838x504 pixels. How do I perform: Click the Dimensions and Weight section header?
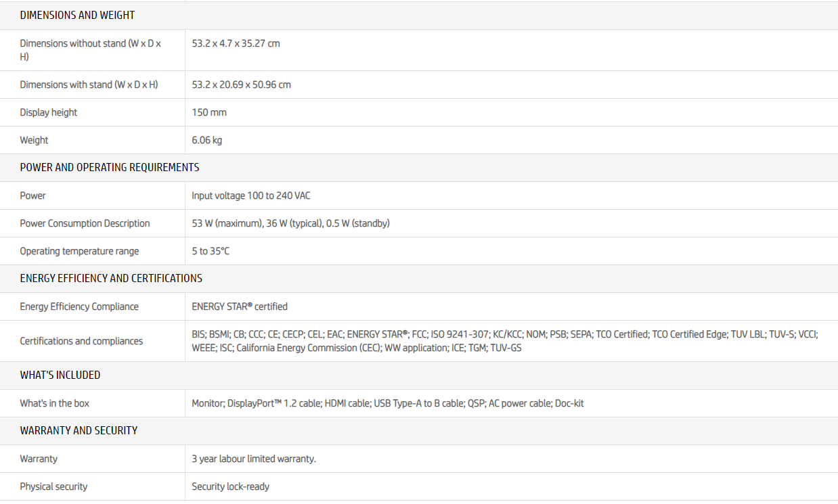pos(77,15)
